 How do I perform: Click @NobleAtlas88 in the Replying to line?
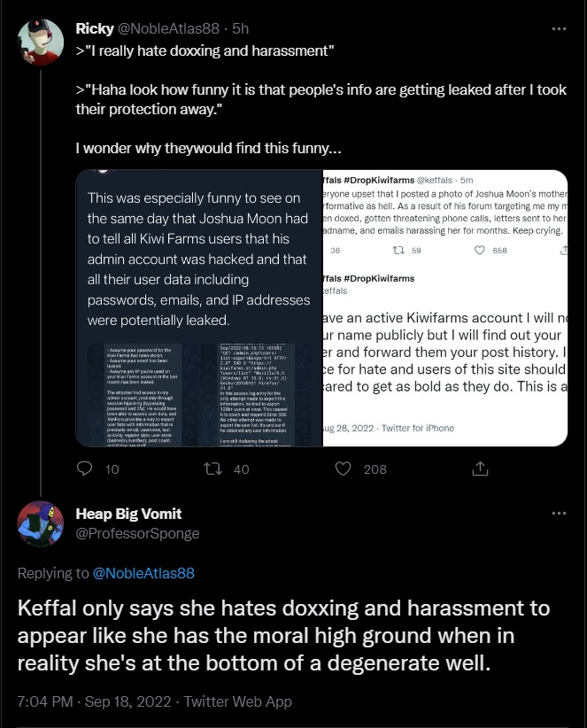(143, 573)
